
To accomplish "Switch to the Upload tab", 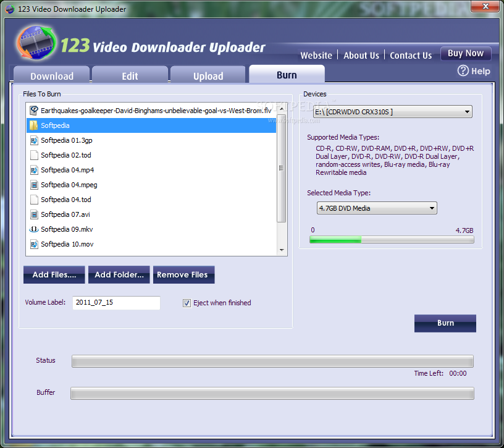I will pos(208,75).
